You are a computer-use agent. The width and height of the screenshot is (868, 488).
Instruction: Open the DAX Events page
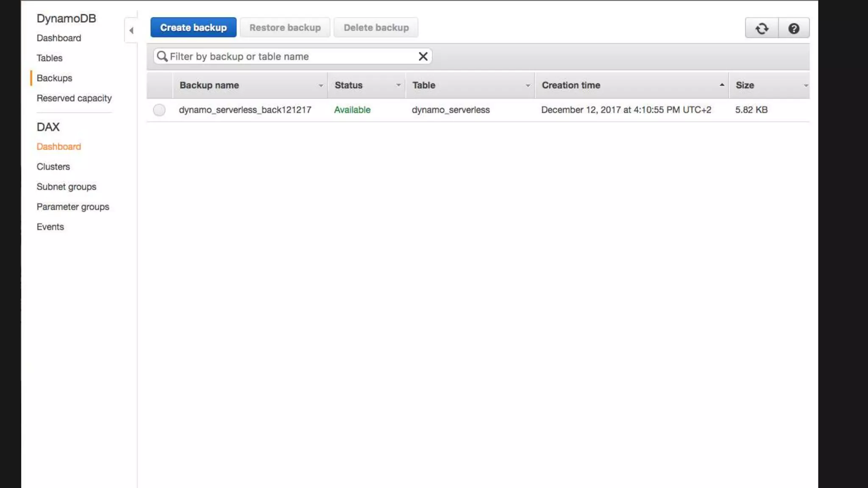click(50, 227)
